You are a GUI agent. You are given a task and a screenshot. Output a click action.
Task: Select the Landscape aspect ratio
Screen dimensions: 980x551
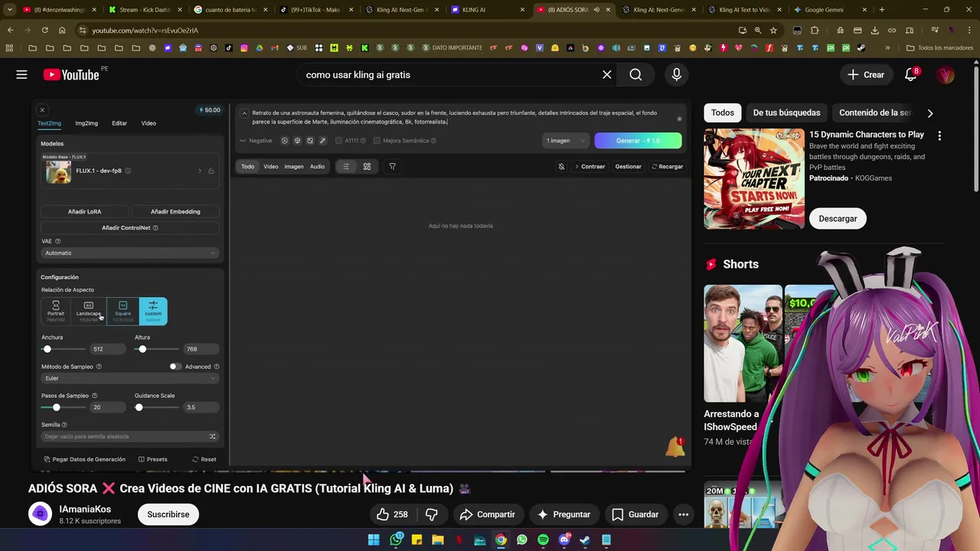point(89,311)
